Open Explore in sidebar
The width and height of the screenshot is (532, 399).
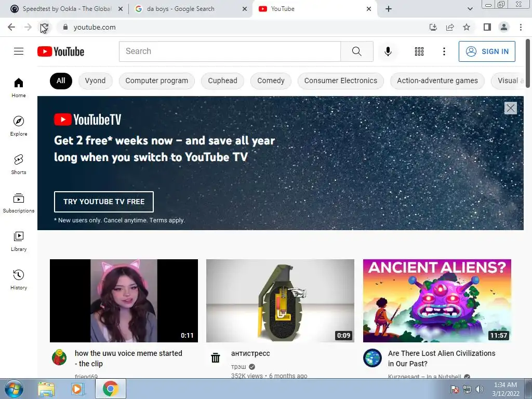tap(19, 126)
